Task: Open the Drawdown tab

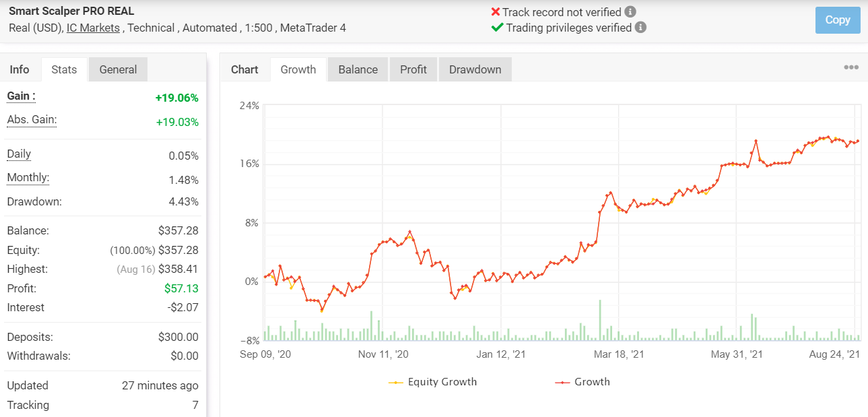Action: tap(475, 69)
